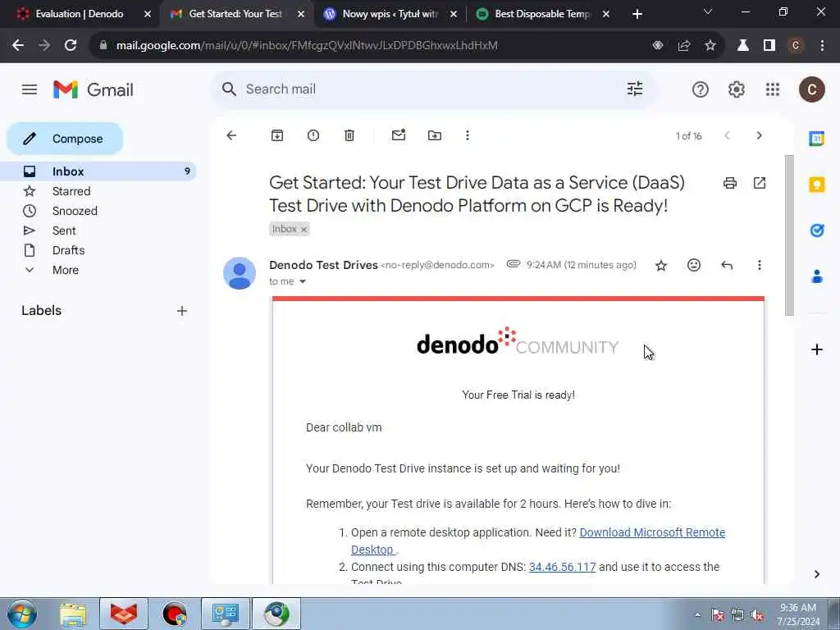Open tab search dropdown arrow
The height and width of the screenshot is (630, 840).
click(x=708, y=11)
